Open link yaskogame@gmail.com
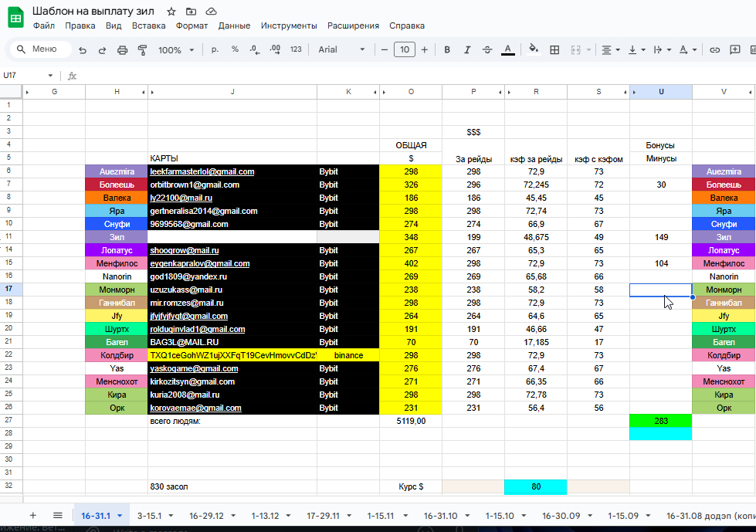756x532 pixels. (x=194, y=368)
